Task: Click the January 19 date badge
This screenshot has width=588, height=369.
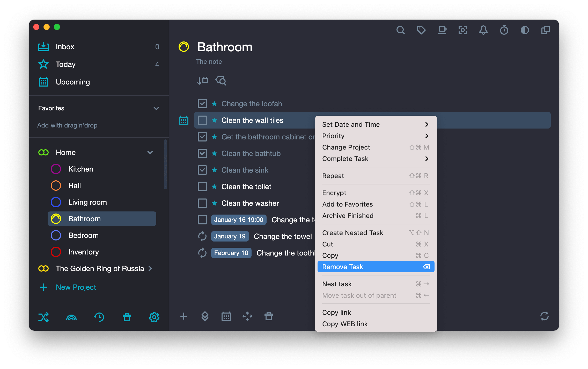Action: click(230, 236)
